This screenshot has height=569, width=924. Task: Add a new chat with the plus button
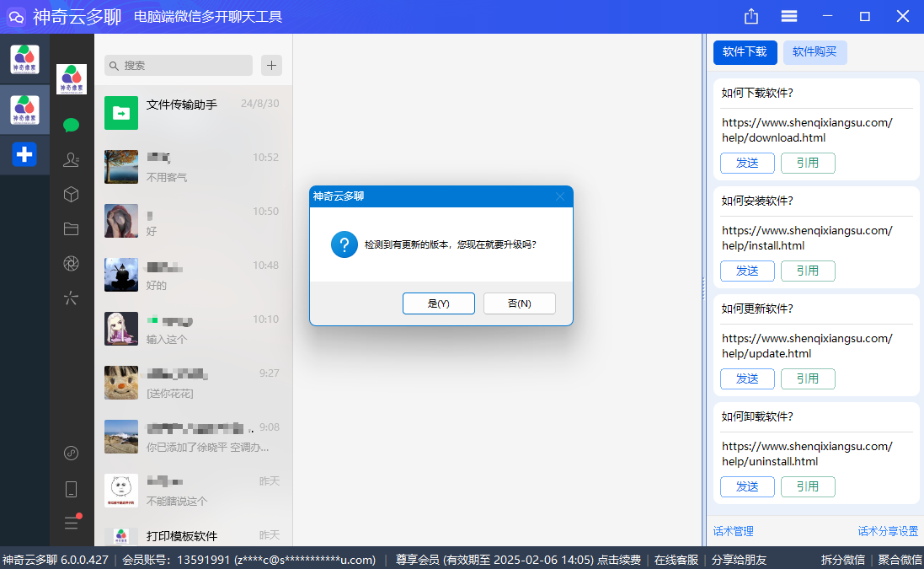270,65
